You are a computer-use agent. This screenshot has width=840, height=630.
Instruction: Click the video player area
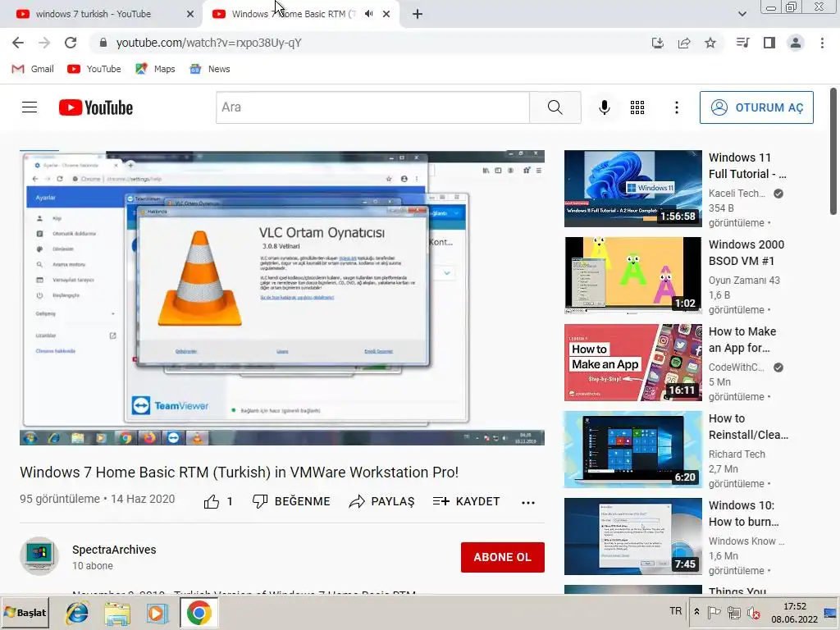point(282,298)
